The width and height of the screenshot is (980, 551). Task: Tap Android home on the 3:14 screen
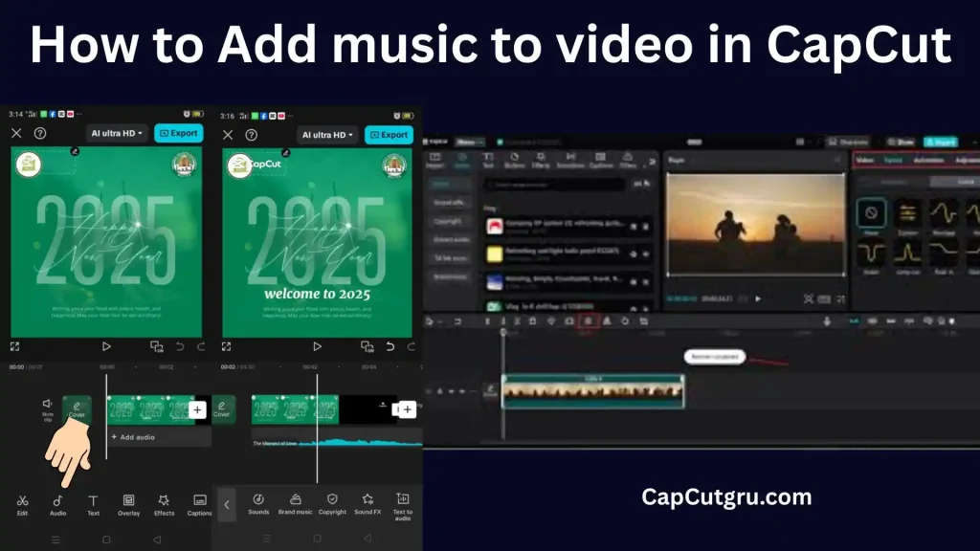pos(106,540)
